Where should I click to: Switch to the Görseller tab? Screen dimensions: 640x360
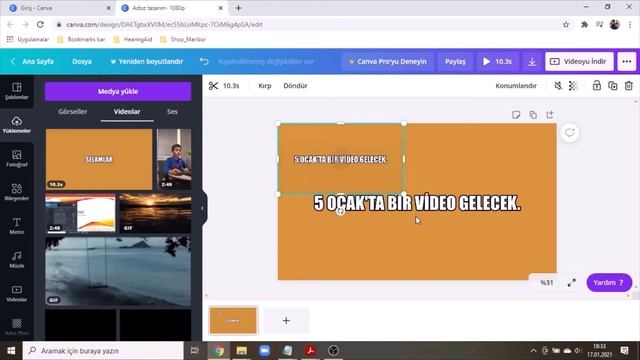click(x=73, y=111)
